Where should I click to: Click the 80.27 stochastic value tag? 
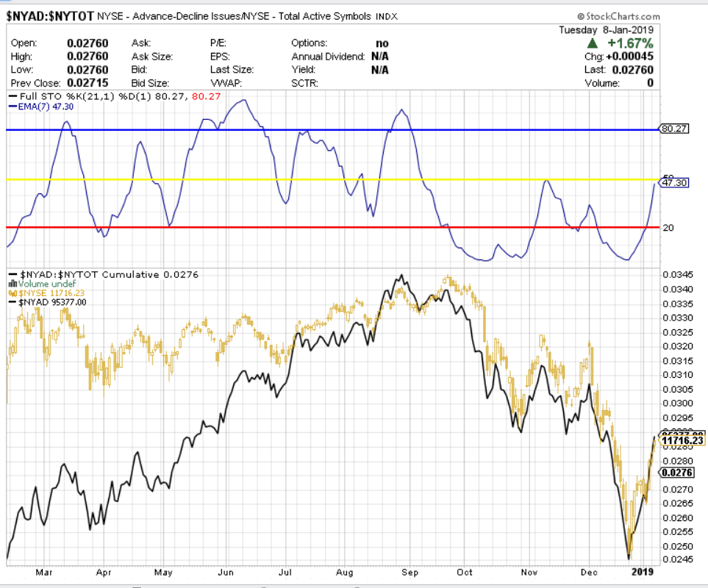click(x=673, y=129)
